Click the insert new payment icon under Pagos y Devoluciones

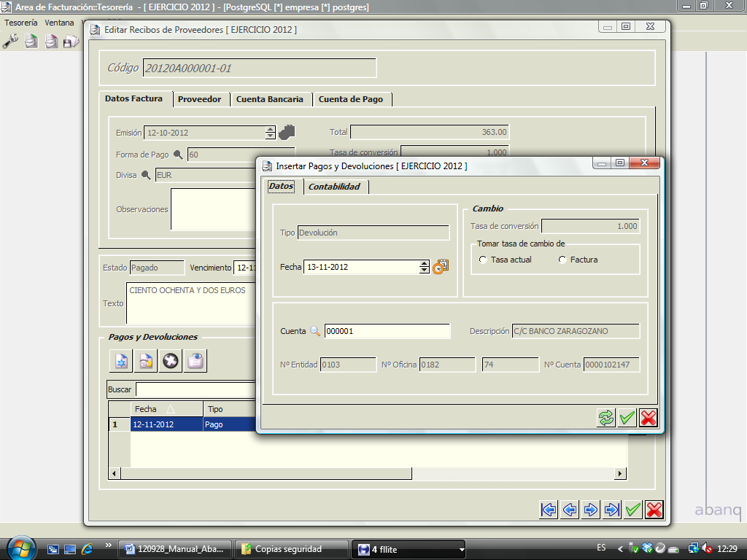point(121,361)
